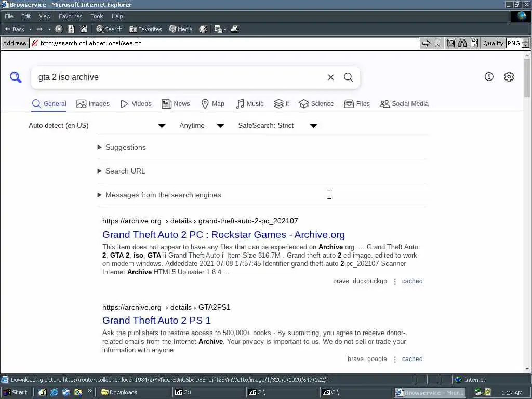Image resolution: width=532 pixels, height=399 pixels.
Task: Click the Forward arrow button
Action: tap(39, 29)
